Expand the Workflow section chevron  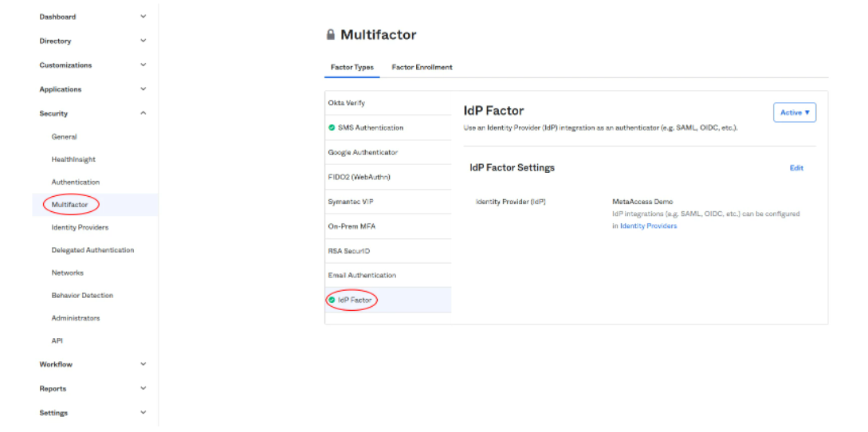[x=143, y=364]
